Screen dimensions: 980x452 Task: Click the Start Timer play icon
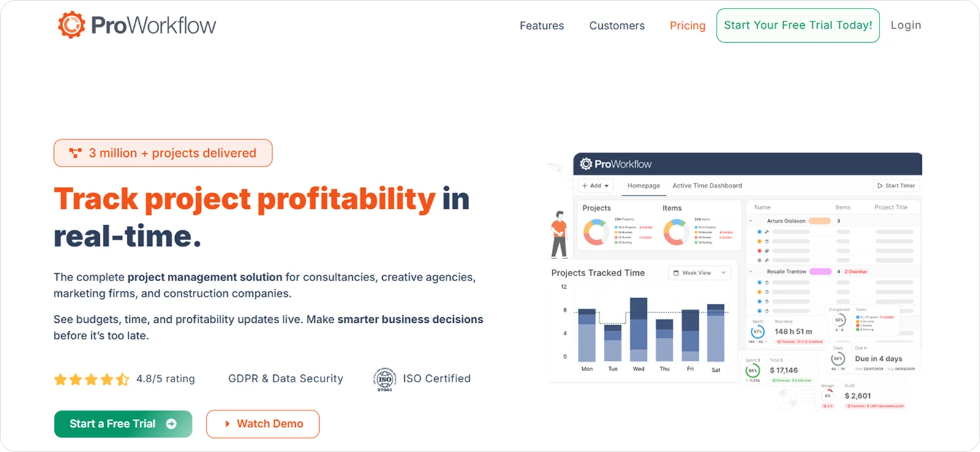[x=881, y=185]
